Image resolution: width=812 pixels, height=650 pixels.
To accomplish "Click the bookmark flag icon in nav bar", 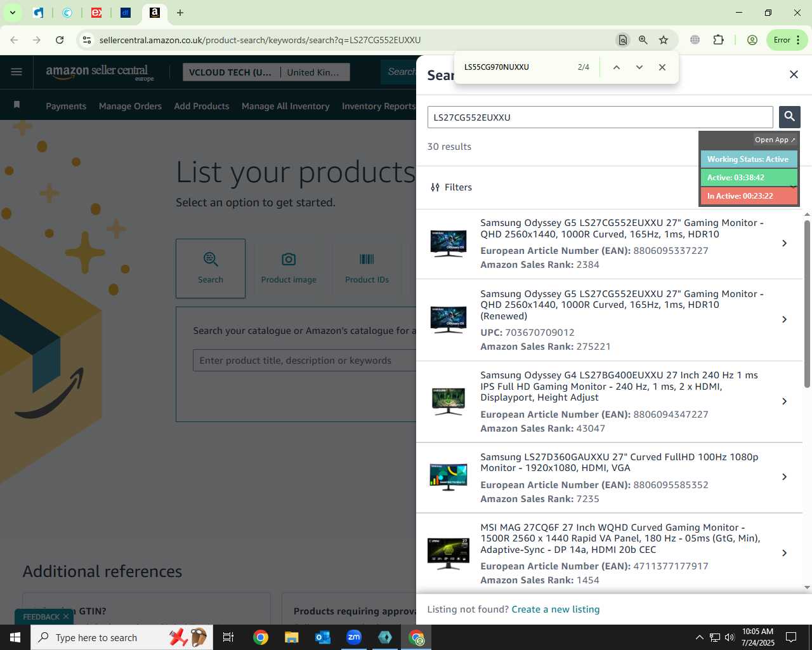I will point(16,105).
